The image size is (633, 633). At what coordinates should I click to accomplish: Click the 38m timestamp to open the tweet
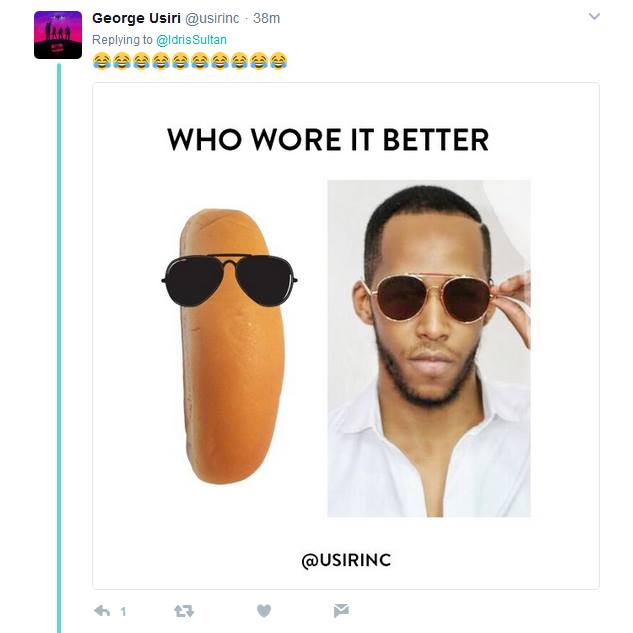point(266,18)
